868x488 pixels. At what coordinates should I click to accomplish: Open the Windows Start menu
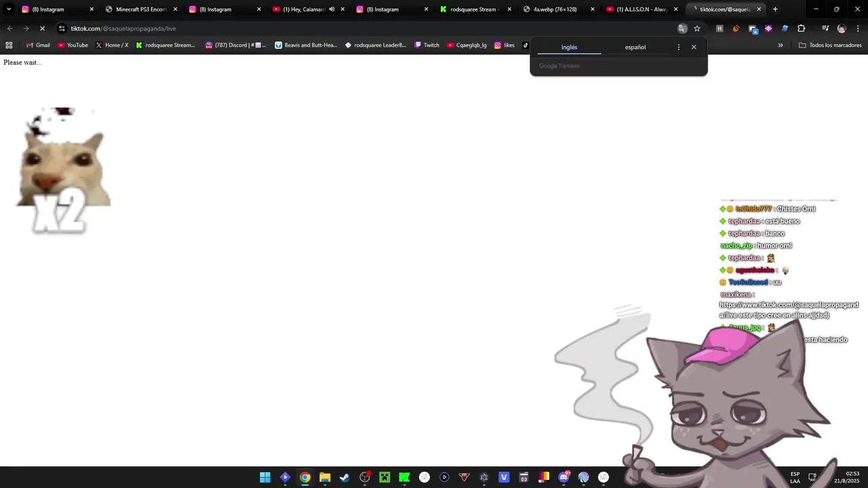click(x=265, y=477)
